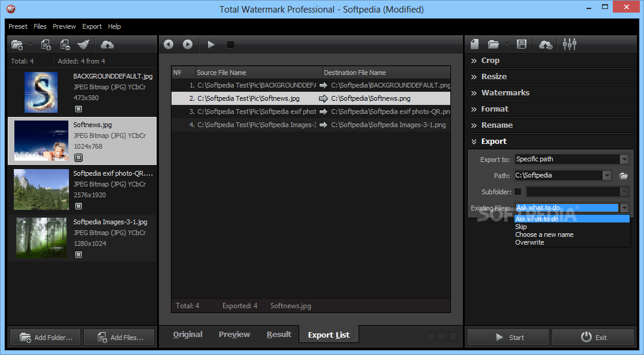Open the Export to dropdown
The width and height of the screenshot is (644, 355).
tap(571, 159)
